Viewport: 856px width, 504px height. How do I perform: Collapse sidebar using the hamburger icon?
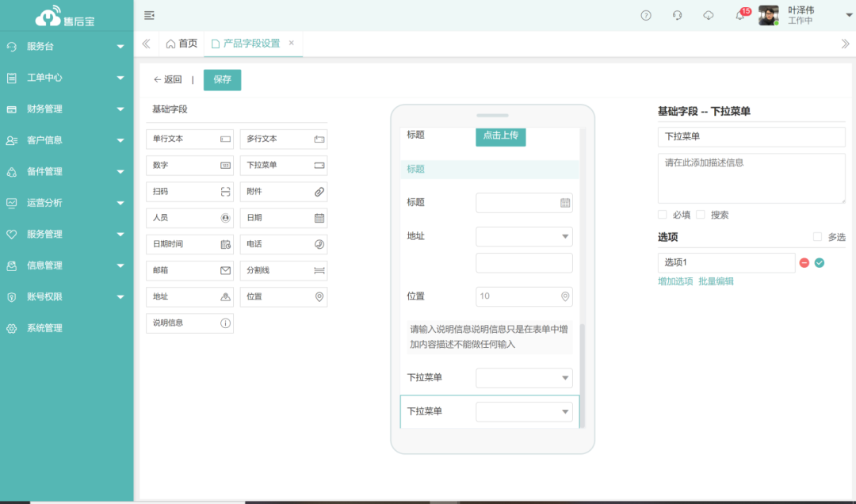click(149, 16)
